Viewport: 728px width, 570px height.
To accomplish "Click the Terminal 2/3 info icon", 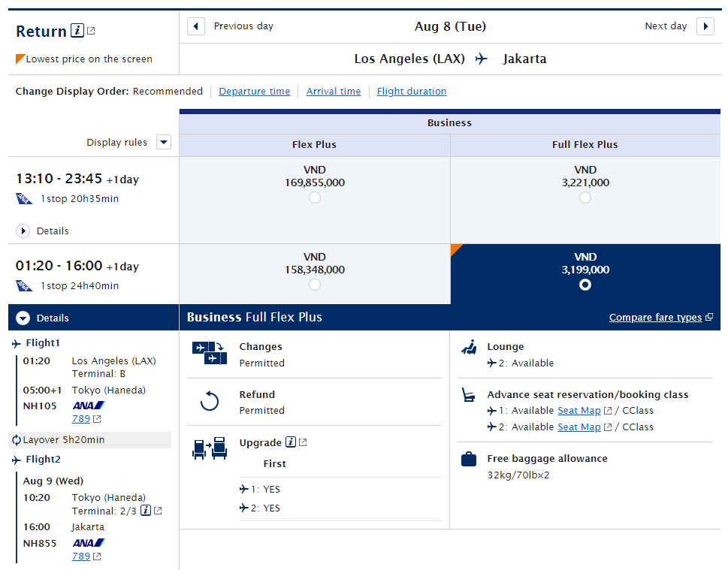I will (x=146, y=511).
